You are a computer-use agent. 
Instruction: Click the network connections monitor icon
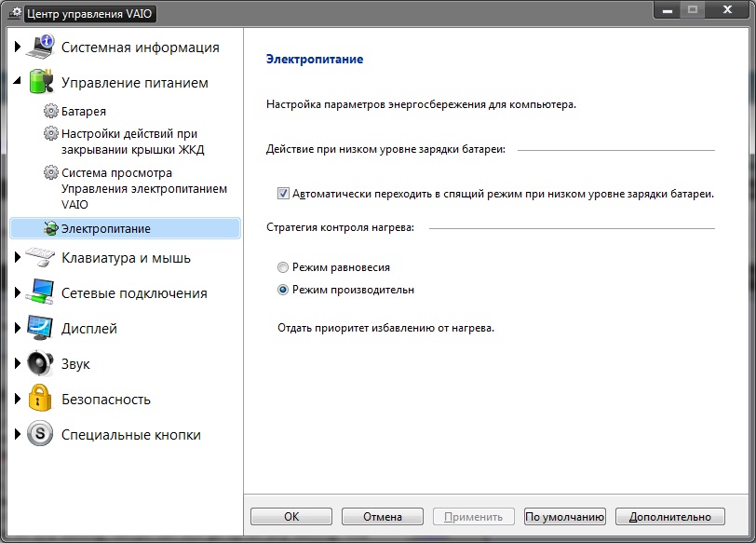click(41, 292)
